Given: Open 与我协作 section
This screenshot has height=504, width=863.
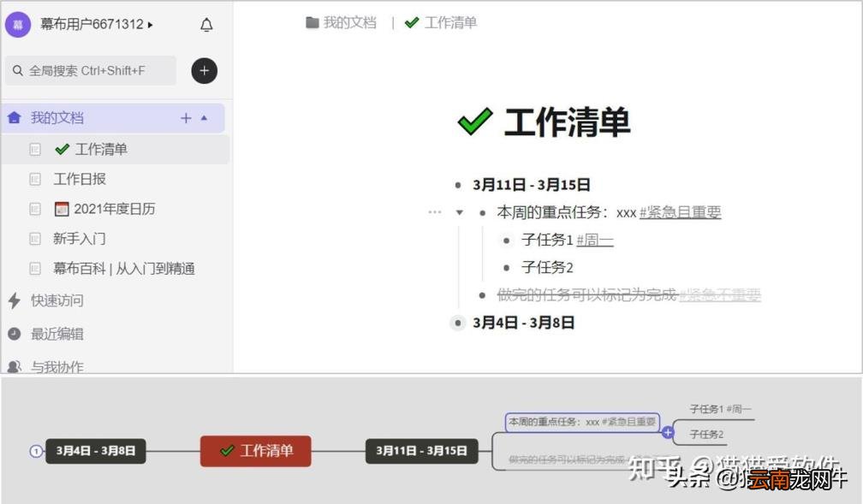Looking at the screenshot, I should point(57,367).
